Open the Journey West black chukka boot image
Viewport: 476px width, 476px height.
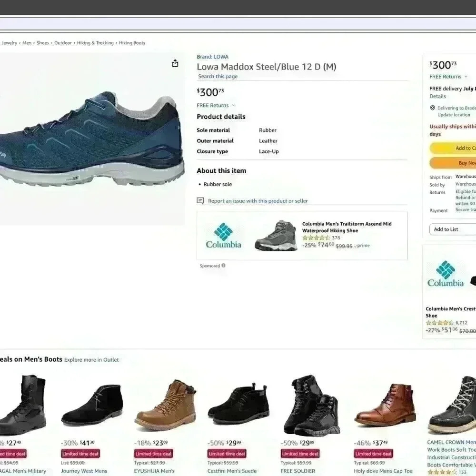click(92, 405)
